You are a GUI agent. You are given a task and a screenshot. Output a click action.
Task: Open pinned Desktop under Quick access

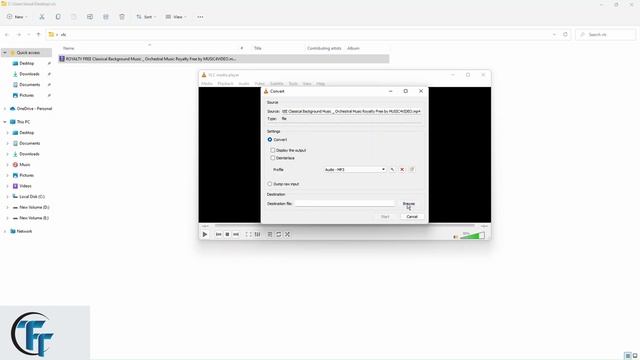(x=27, y=63)
